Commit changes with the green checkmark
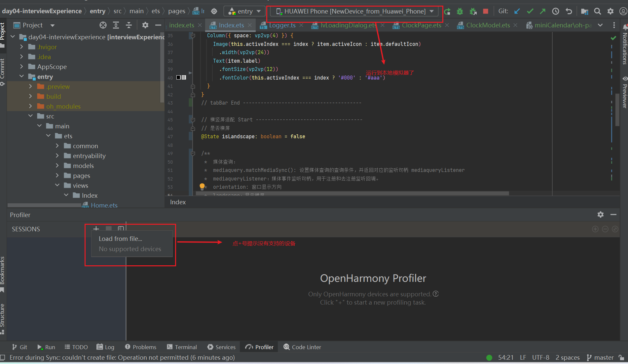The height and width of the screenshot is (364, 628). tap(530, 11)
